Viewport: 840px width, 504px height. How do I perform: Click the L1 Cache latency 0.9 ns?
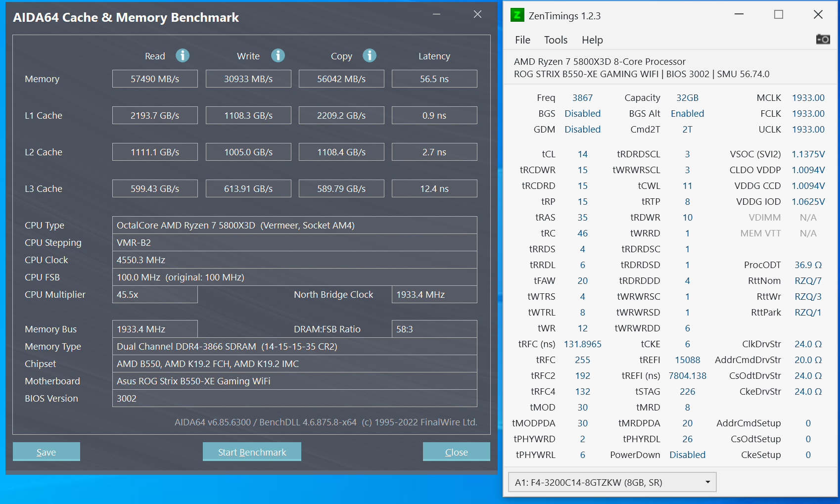(434, 115)
